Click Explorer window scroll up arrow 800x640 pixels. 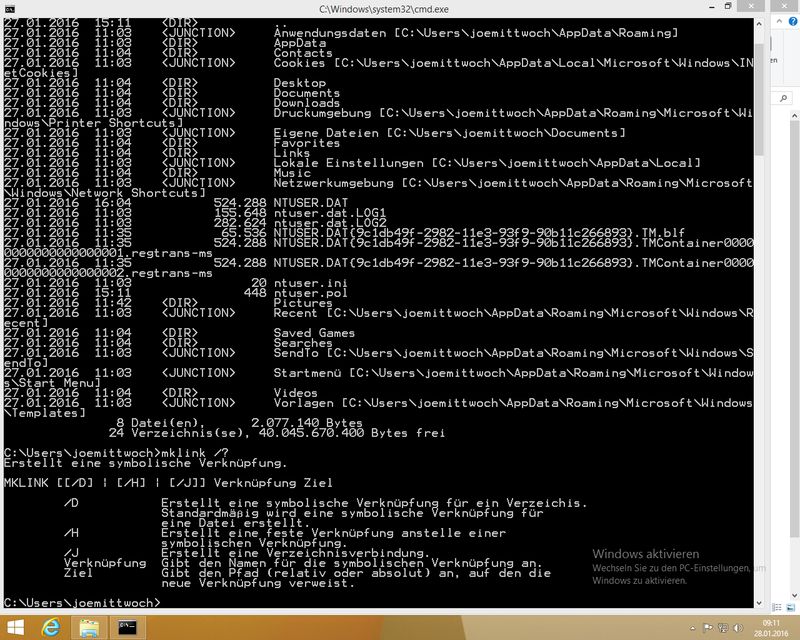(x=794, y=116)
